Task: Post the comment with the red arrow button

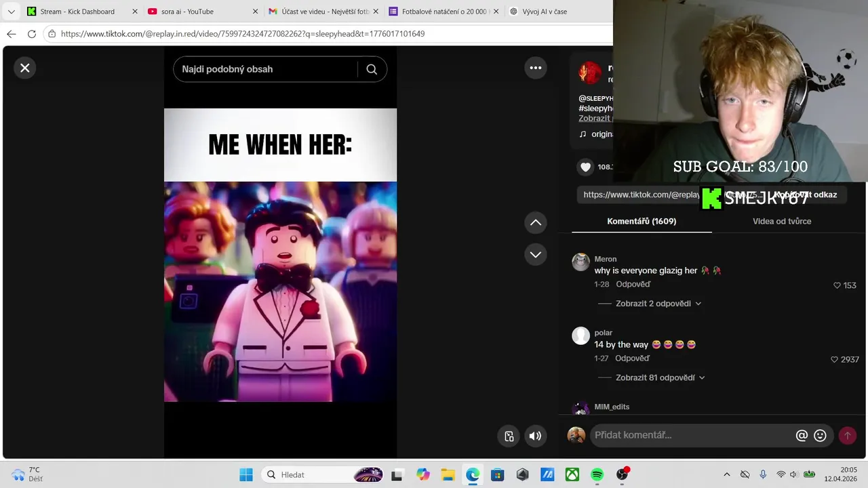Action: (x=847, y=436)
